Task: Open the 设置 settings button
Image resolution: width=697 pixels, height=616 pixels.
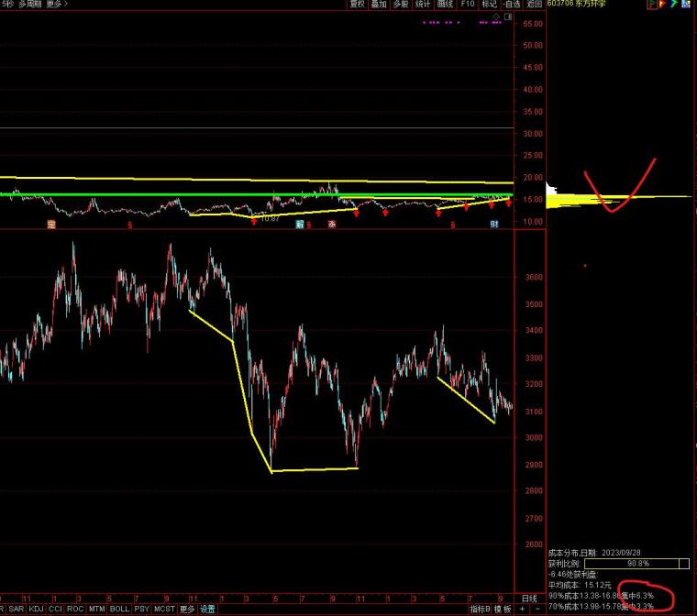Action: click(x=207, y=609)
